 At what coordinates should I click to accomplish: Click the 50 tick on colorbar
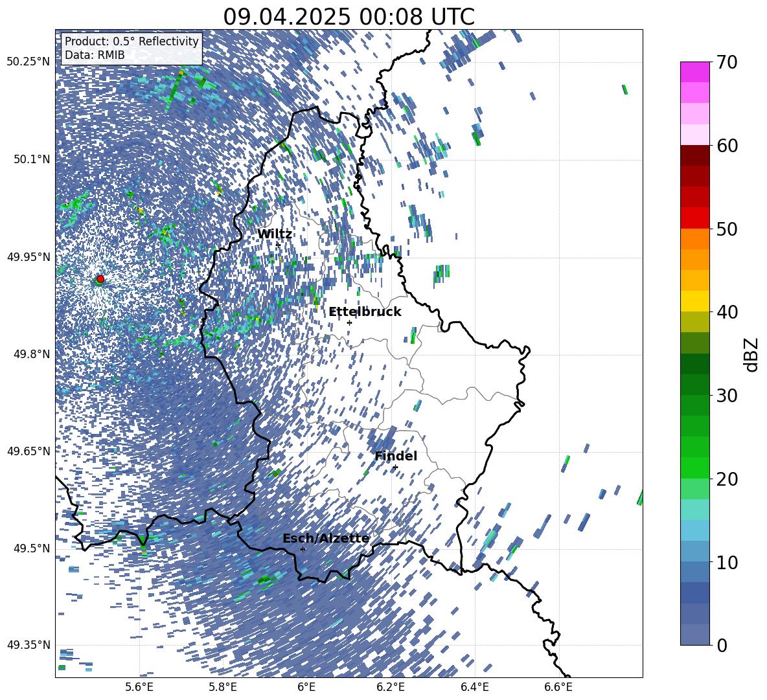pos(727,229)
